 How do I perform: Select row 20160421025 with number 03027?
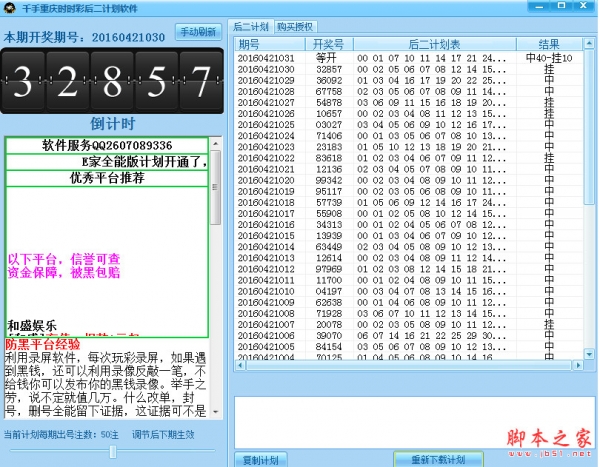(409, 125)
